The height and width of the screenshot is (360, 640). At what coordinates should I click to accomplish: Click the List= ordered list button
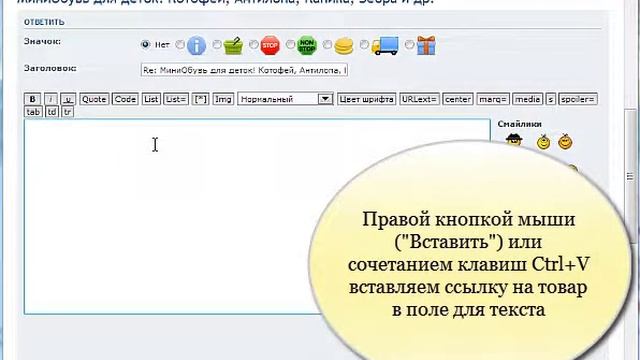click(x=176, y=99)
